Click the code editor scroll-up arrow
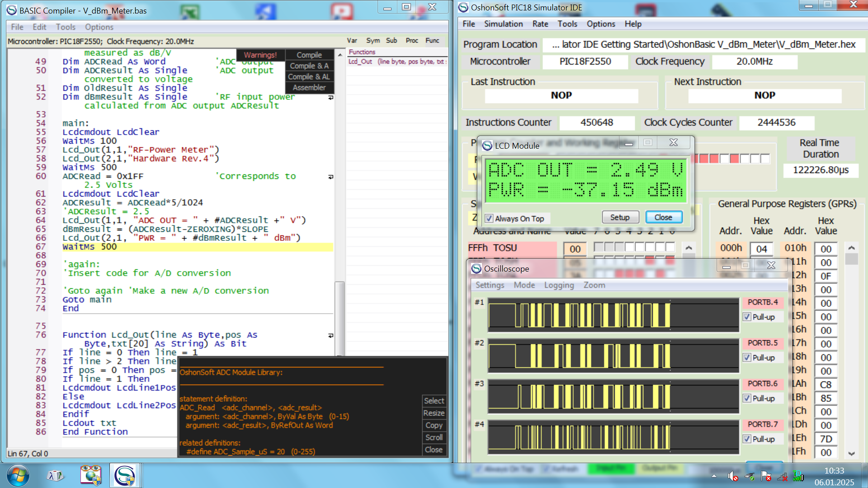The image size is (868, 488). [340, 55]
